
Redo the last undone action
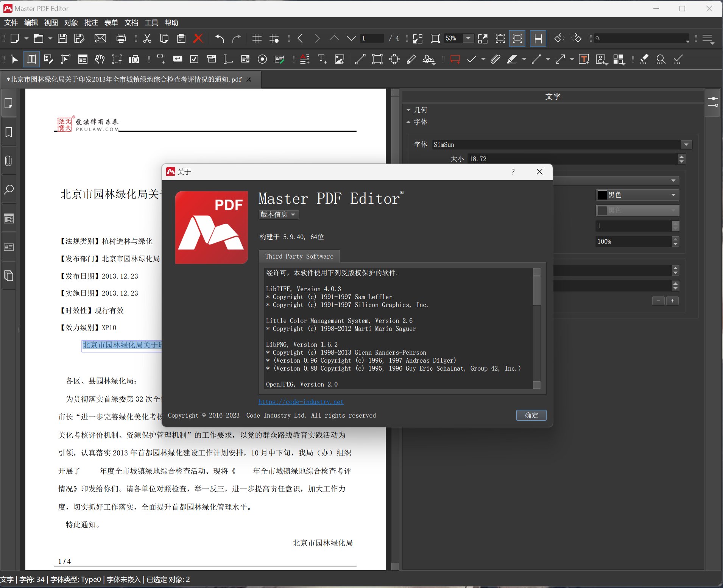[x=237, y=38]
